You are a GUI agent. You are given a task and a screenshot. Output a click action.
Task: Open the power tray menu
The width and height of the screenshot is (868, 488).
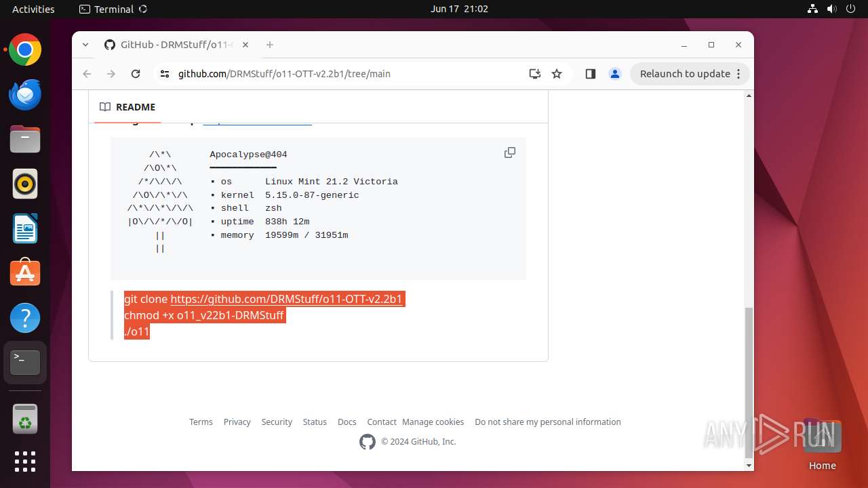coord(851,9)
